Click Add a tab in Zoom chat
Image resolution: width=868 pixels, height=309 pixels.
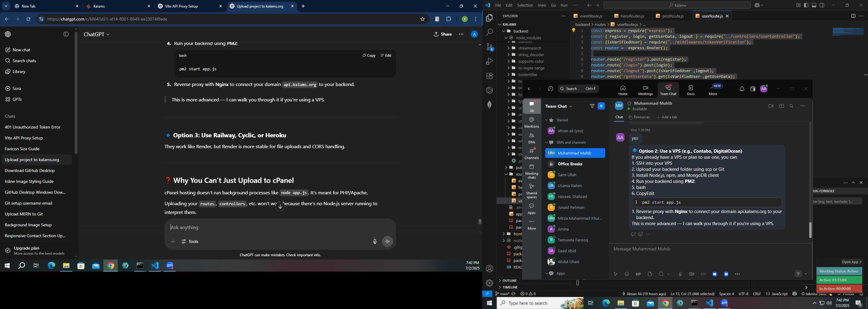coord(667,117)
